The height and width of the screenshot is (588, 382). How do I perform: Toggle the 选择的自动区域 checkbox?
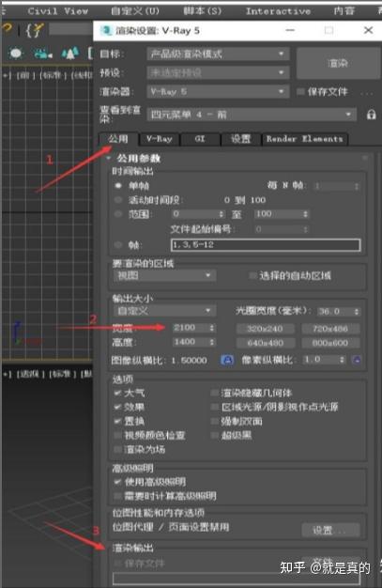pos(252,275)
